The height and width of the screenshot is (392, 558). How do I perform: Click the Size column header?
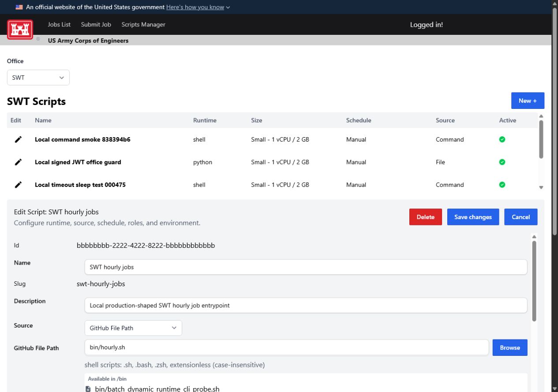click(256, 120)
